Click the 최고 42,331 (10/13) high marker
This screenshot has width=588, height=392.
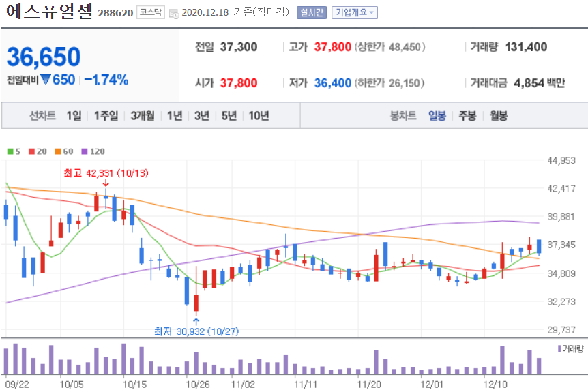click(106, 173)
